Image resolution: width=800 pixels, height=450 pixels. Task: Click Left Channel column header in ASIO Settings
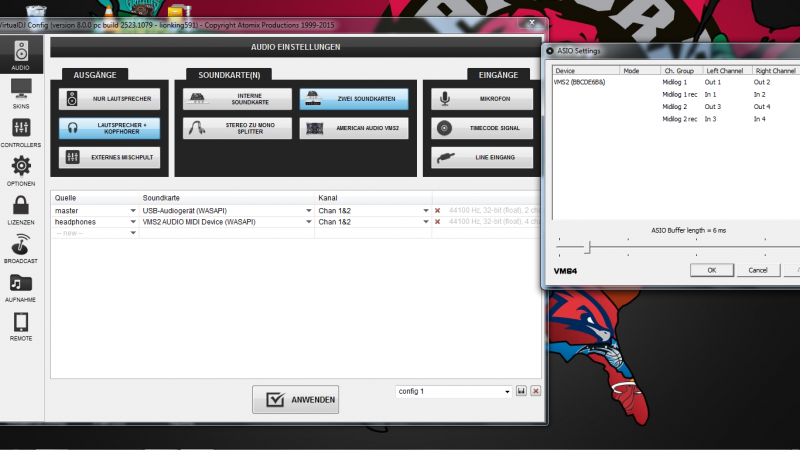(728, 71)
